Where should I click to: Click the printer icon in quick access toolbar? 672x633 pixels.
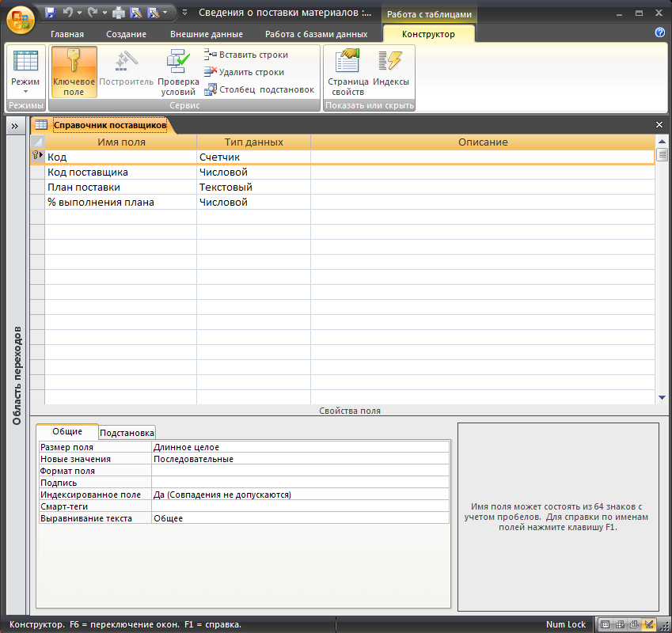tap(118, 13)
